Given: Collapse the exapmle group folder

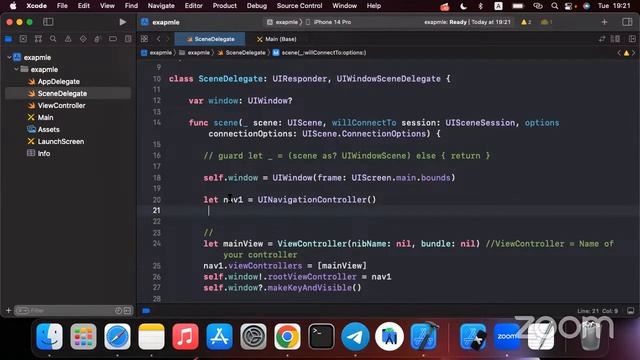Looking at the screenshot, I should [16, 69].
